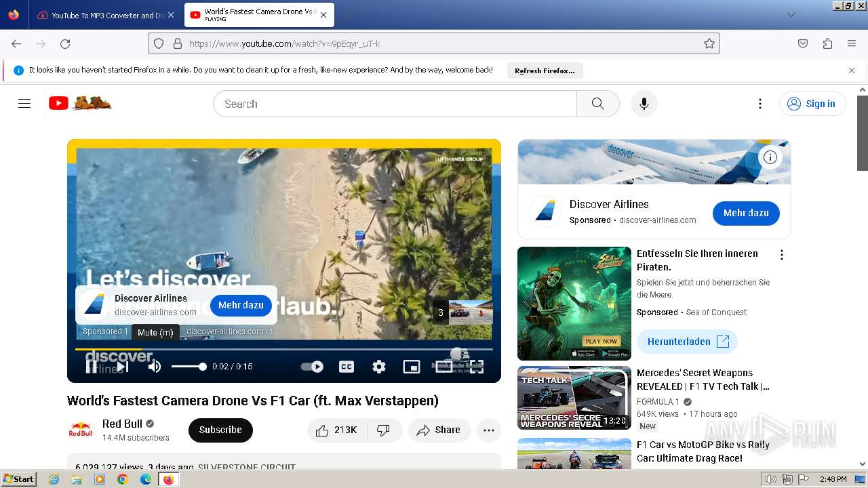Screen dimensions: 868x488
Task: Close the World's Fastest Camera Drone tab
Action: point(323,15)
